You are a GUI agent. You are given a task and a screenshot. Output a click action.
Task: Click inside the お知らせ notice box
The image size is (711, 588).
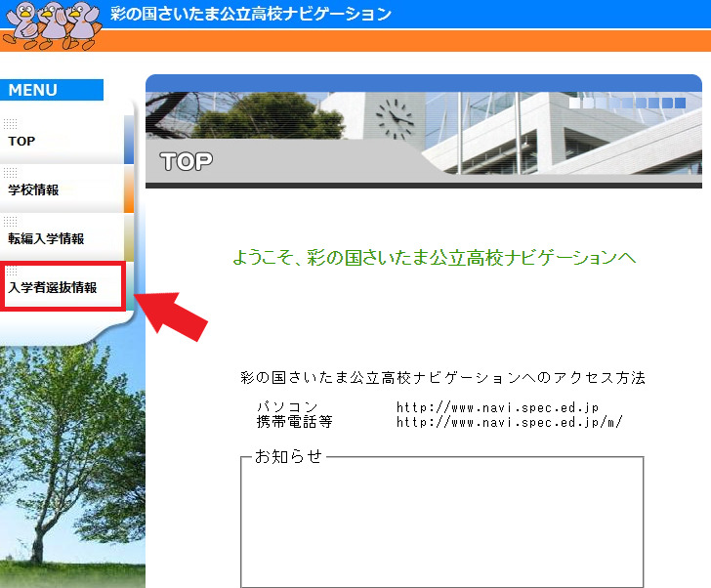point(442,525)
